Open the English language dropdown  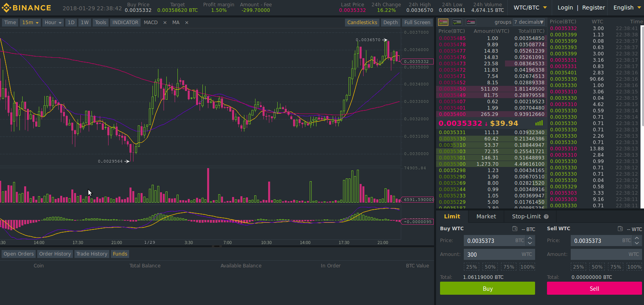point(627,8)
